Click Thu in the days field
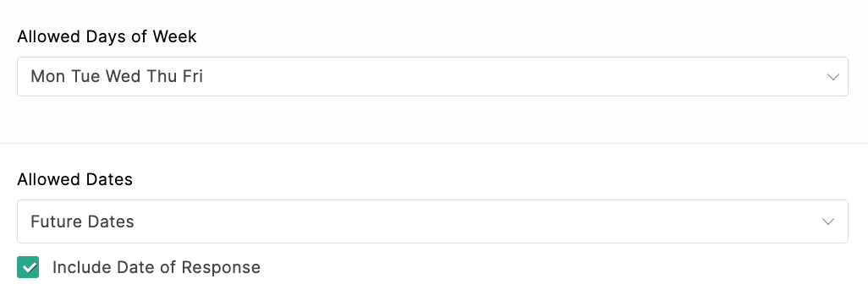The width and height of the screenshot is (868, 306). pos(161,76)
